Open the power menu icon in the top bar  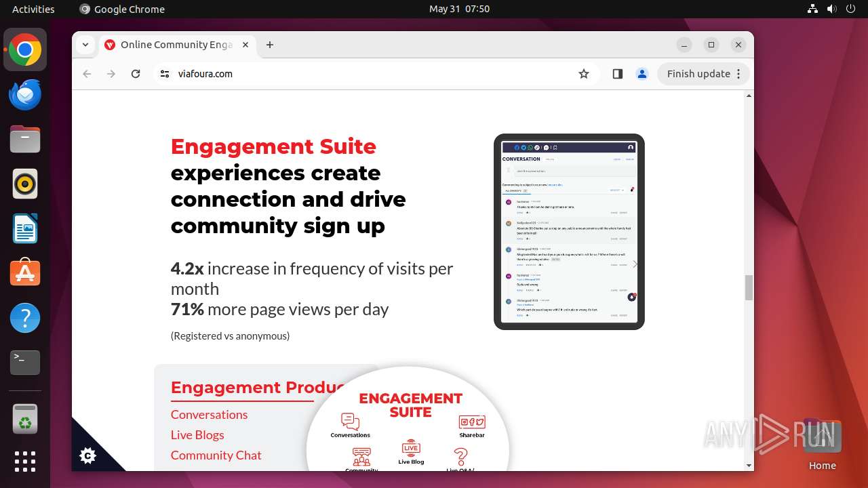point(850,9)
